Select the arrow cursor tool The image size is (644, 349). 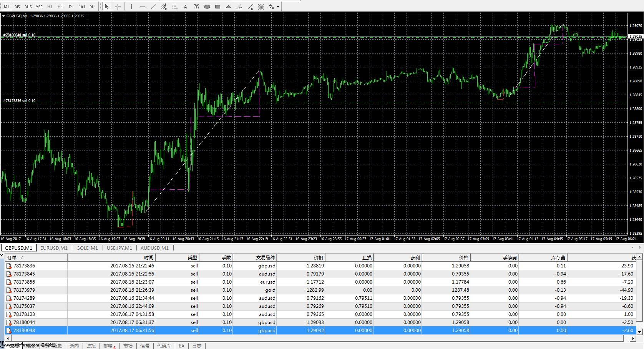(x=107, y=7)
